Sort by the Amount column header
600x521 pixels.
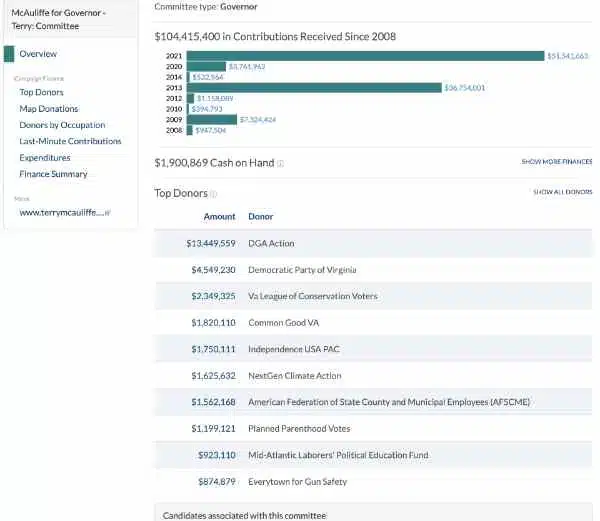[x=219, y=217]
